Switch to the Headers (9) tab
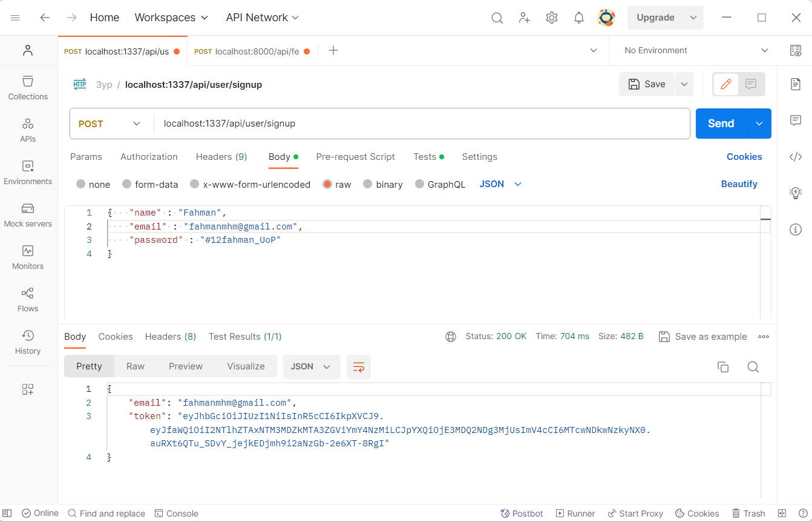The width and height of the screenshot is (812, 522). (x=221, y=157)
